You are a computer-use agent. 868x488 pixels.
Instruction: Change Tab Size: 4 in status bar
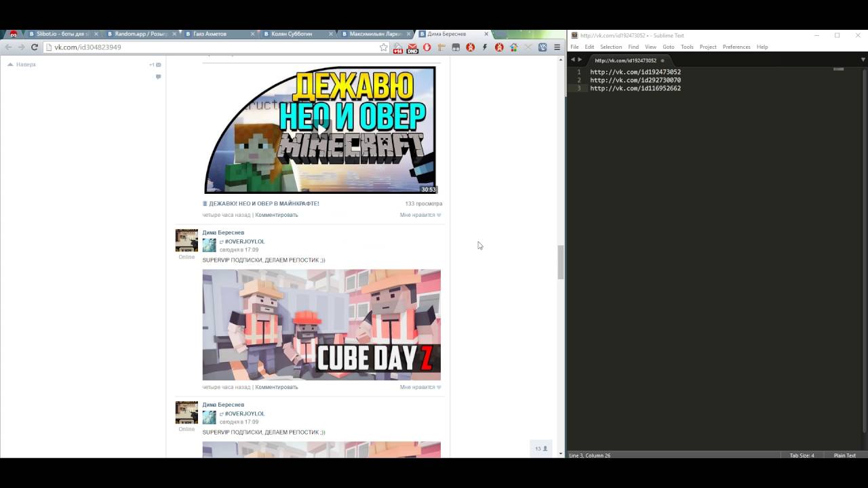[x=802, y=455]
